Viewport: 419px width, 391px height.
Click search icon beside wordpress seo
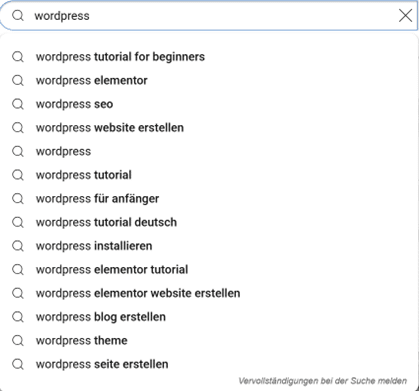point(18,104)
